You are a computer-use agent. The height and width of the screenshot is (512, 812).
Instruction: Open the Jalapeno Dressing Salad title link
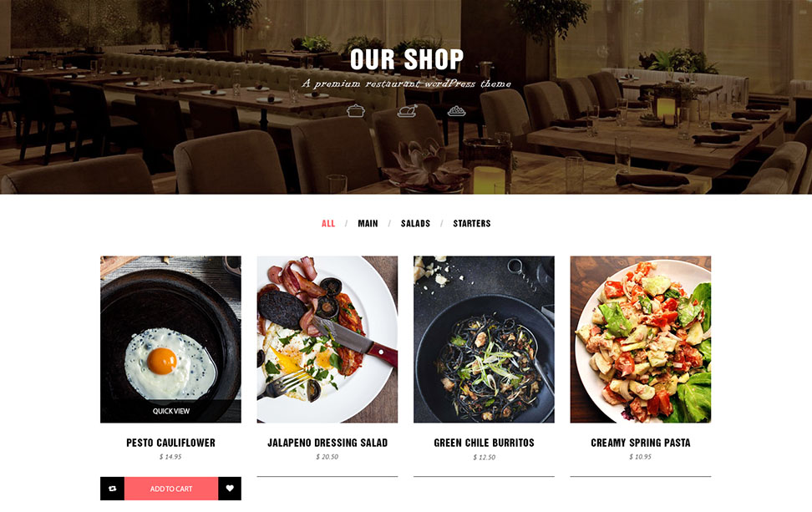coord(327,443)
